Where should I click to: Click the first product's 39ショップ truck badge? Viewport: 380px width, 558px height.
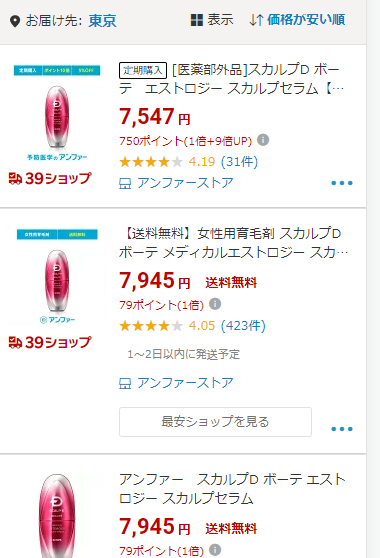pyautogui.click(x=50, y=178)
